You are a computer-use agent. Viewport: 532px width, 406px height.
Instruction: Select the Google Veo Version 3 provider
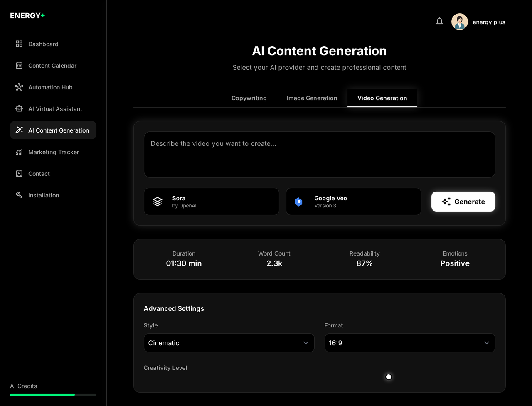[x=353, y=201]
